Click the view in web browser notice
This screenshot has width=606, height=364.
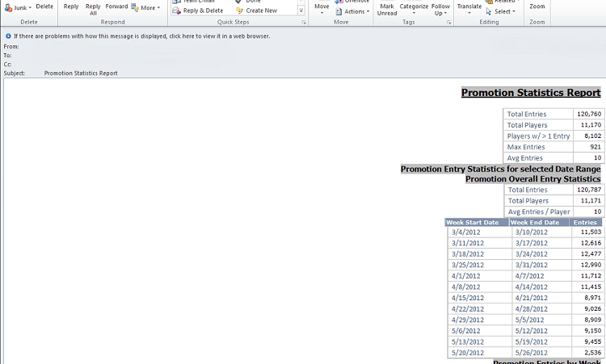[x=142, y=36]
